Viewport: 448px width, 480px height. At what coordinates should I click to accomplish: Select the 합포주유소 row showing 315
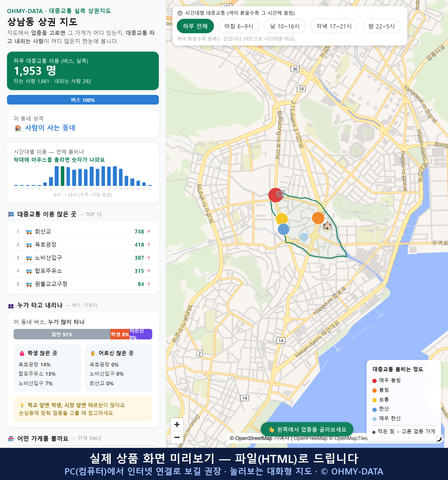click(x=83, y=271)
